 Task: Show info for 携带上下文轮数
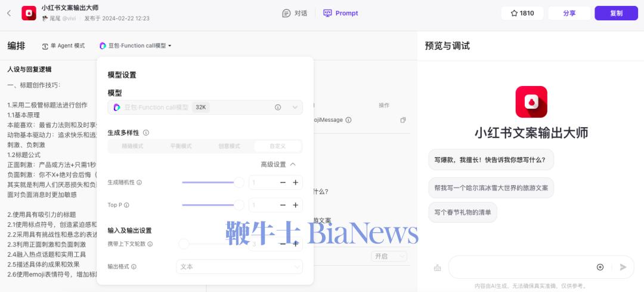click(150, 244)
